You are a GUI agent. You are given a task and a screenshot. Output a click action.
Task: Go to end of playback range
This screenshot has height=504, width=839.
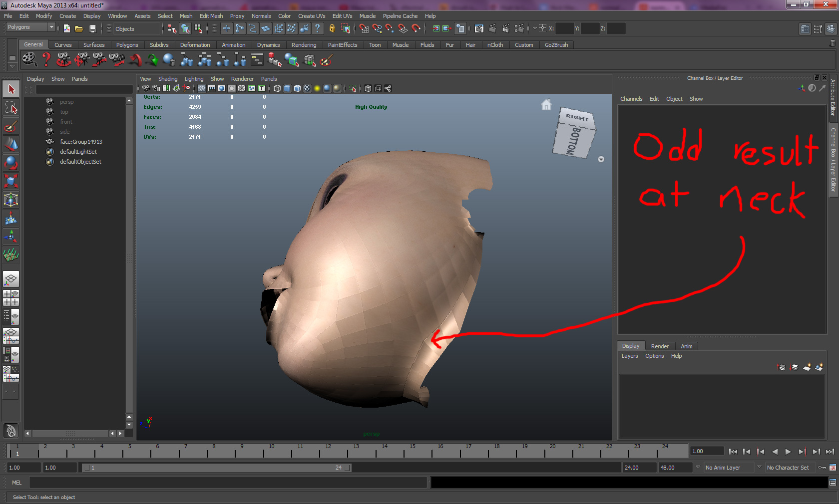pyautogui.click(x=830, y=452)
